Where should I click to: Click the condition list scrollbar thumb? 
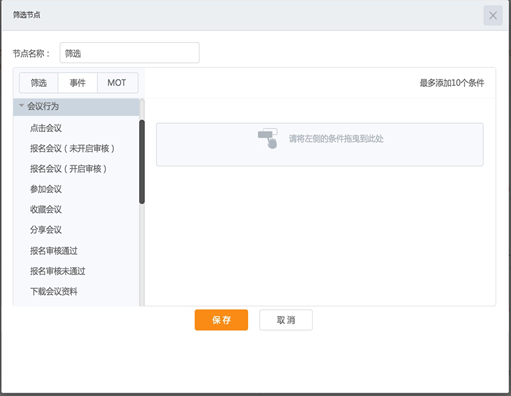(142, 162)
